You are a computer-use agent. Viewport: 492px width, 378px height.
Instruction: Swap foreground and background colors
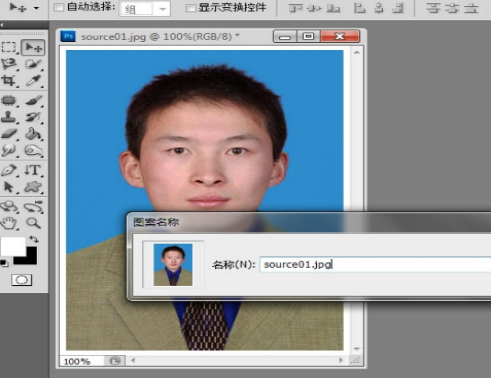coord(34,239)
